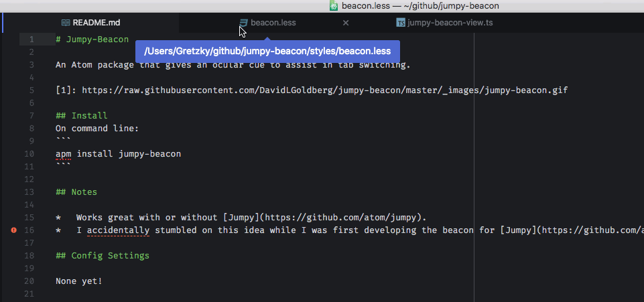Click line number 5 in gutter
Image resolution: width=644 pixels, height=302 pixels.
[x=31, y=90]
